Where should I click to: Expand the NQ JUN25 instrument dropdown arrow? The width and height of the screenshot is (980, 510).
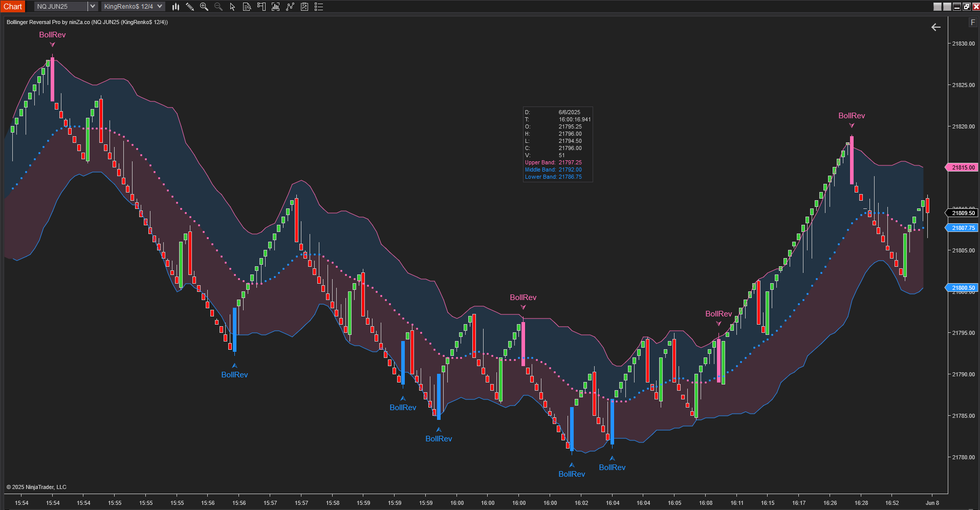coord(93,7)
